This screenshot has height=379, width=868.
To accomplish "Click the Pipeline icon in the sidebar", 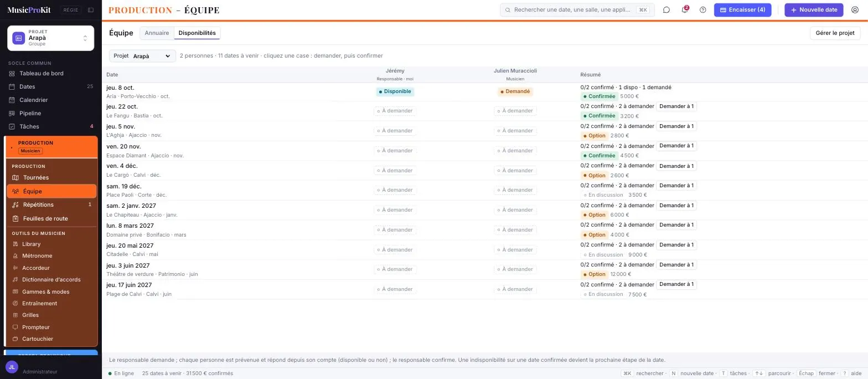I will (x=12, y=114).
